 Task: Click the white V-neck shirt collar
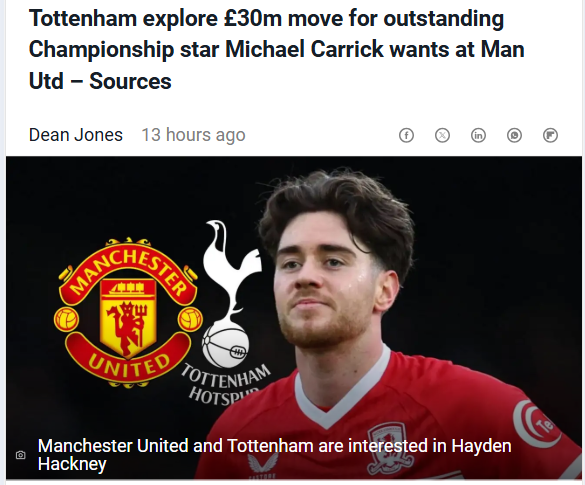pos(341,392)
